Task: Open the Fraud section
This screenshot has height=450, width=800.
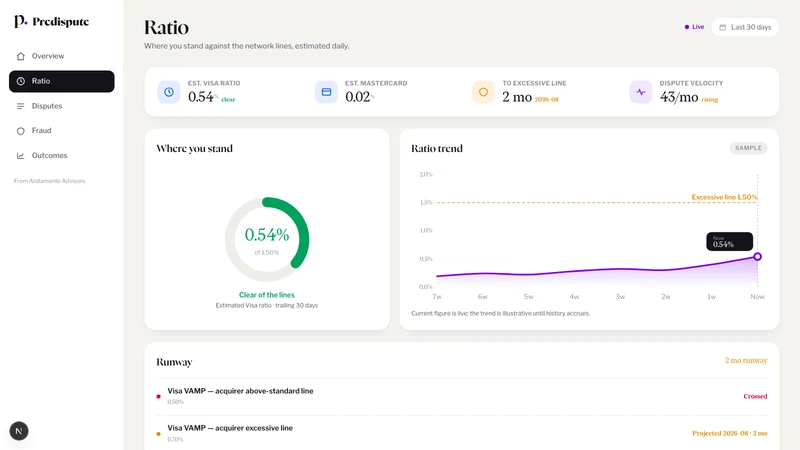Action: coord(61,131)
